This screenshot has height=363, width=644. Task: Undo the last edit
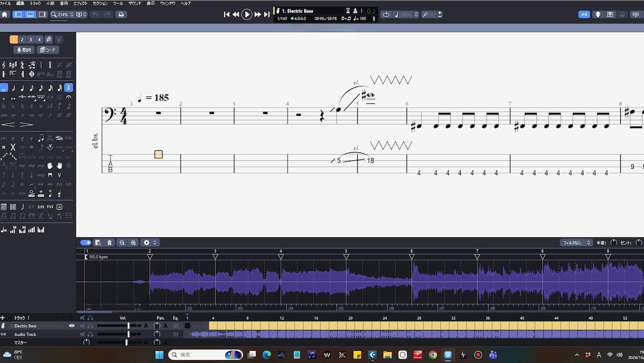pyautogui.click(x=95, y=14)
